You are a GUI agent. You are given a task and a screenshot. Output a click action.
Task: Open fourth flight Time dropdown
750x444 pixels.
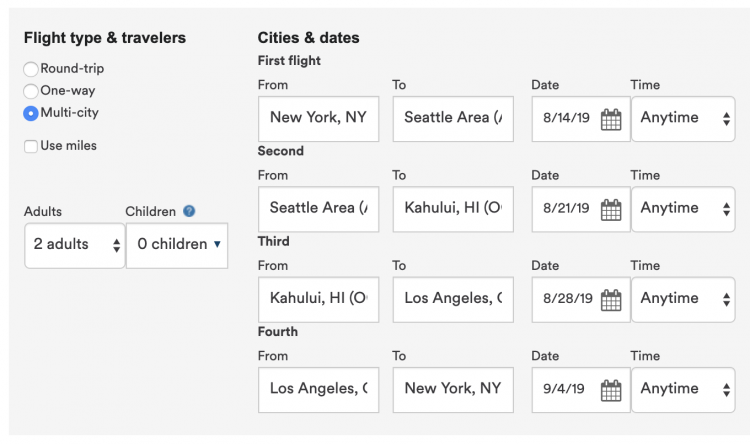pyautogui.click(x=683, y=388)
